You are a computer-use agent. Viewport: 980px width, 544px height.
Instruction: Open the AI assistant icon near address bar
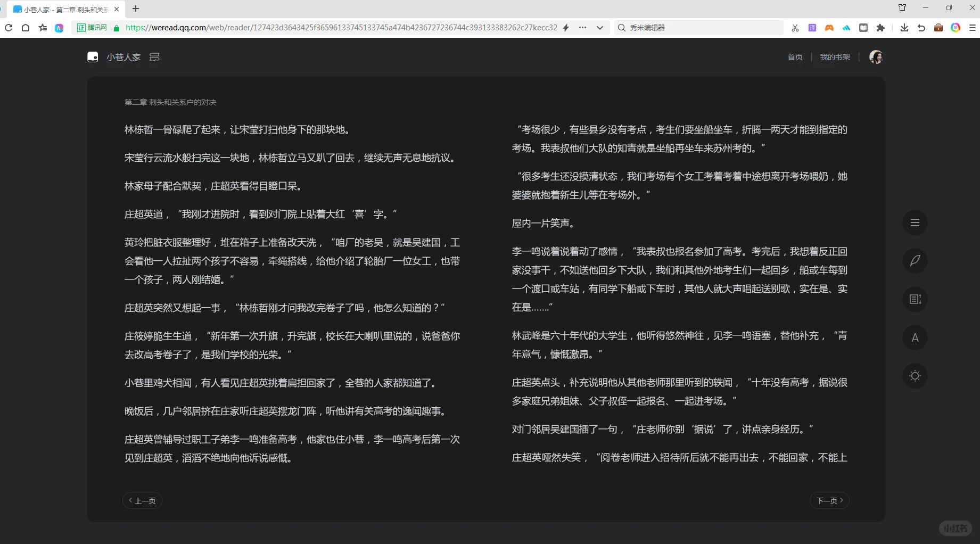coord(59,28)
